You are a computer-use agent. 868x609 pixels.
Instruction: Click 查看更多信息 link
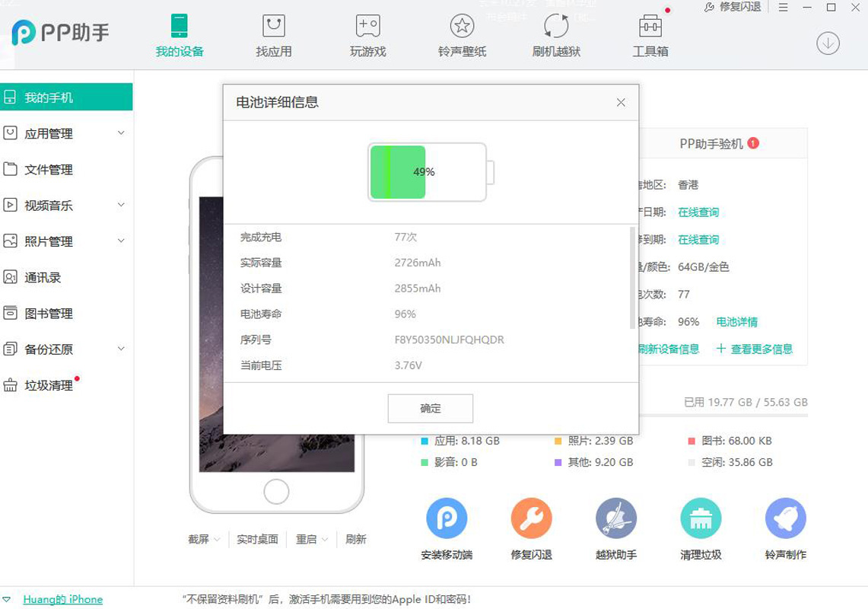click(x=755, y=349)
